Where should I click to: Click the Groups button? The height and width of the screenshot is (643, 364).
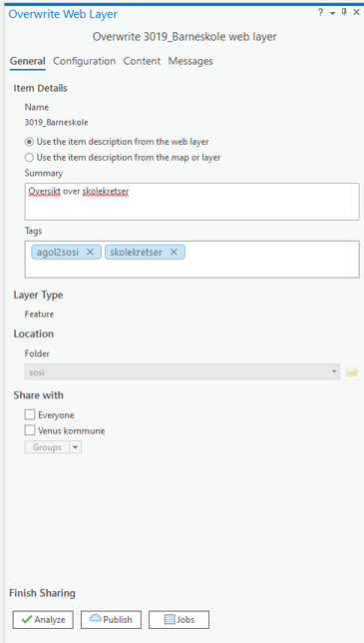pos(47,447)
